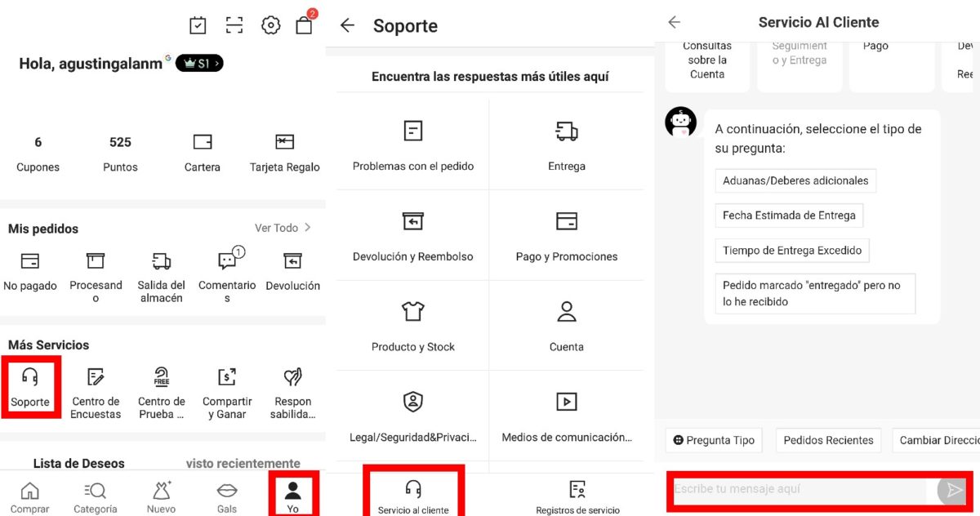Tap the send message arrow

(x=950, y=489)
